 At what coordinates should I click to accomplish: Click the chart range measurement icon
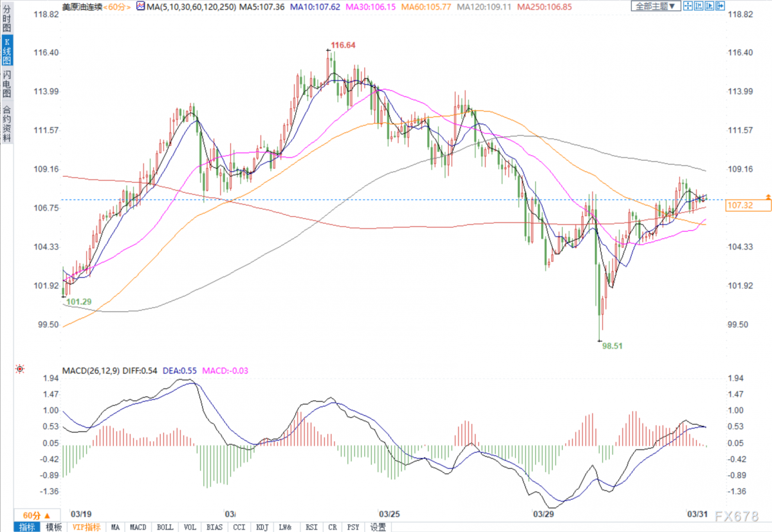[x=700, y=6]
